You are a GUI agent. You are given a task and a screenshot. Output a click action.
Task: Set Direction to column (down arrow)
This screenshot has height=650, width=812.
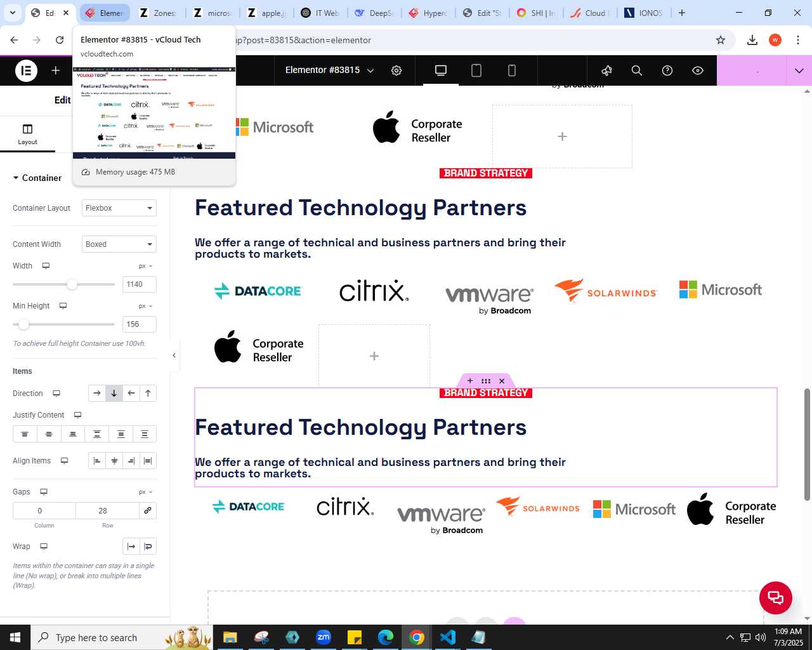pos(114,394)
